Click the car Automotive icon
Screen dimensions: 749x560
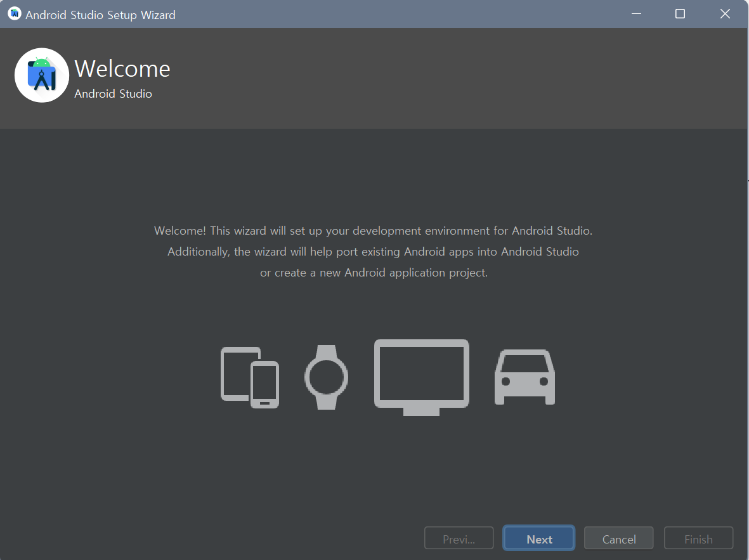(x=524, y=377)
